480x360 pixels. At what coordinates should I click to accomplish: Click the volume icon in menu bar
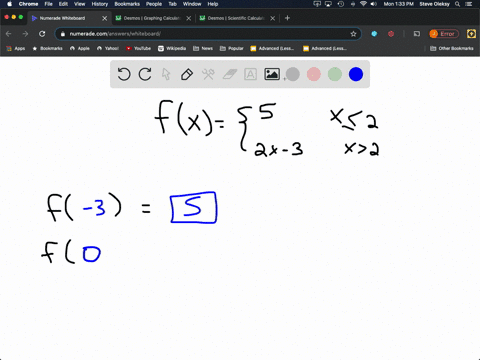373,4
